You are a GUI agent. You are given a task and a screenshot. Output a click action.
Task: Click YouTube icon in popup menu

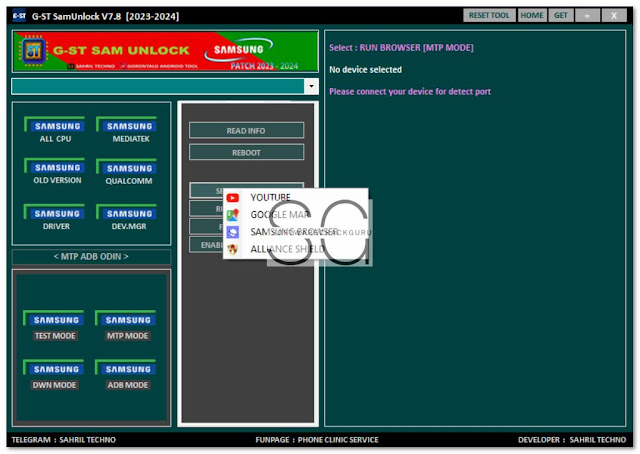tap(233, 198)
